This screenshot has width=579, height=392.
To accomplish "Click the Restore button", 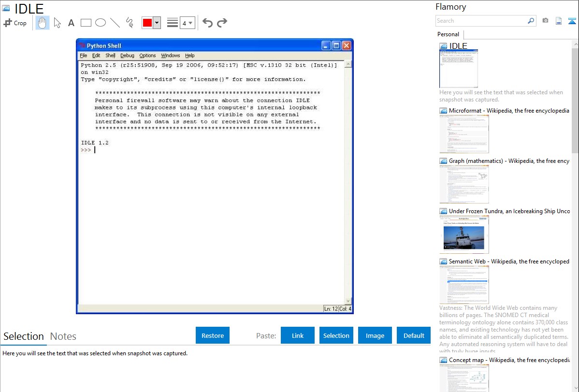I will [213, 335].
